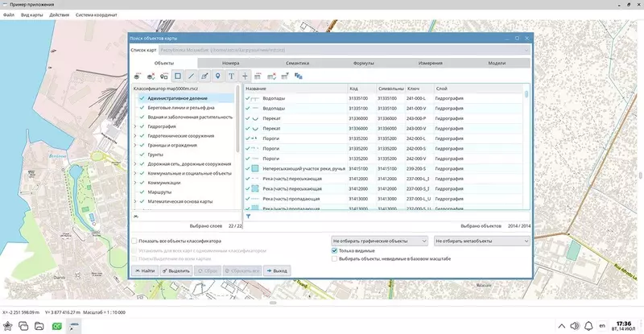Switch to the 'Семантика' tab
This screenshot has width=644, height=334.
point(297,64)
